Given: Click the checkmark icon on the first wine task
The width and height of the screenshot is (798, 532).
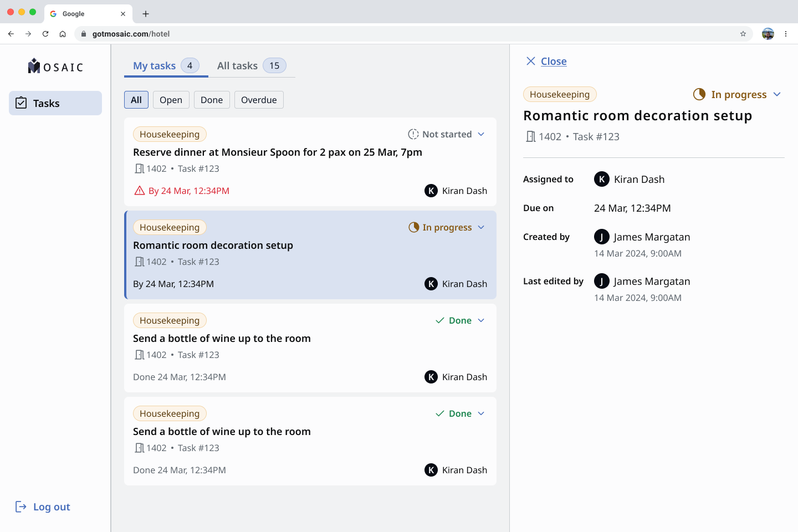Looking at the screenshot, I should (x=440, y=320).
